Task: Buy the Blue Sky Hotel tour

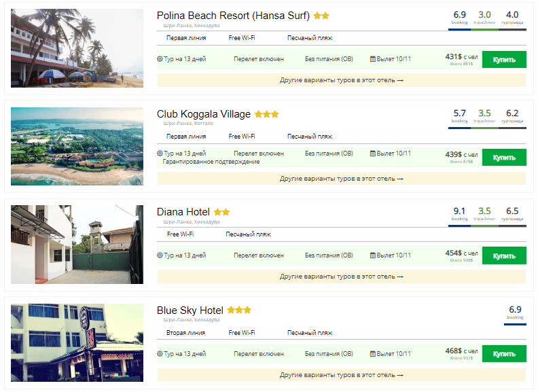Action: [504, 354]
